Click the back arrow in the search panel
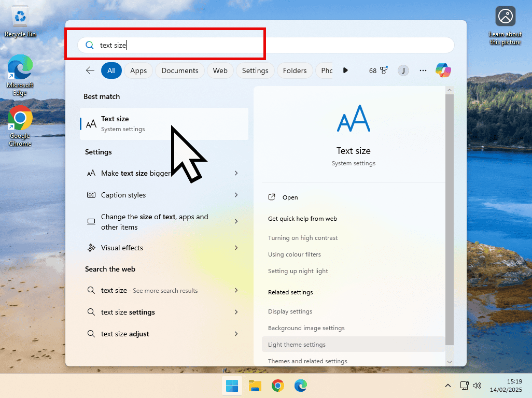 pyautogui.click(x=90, y=70)
